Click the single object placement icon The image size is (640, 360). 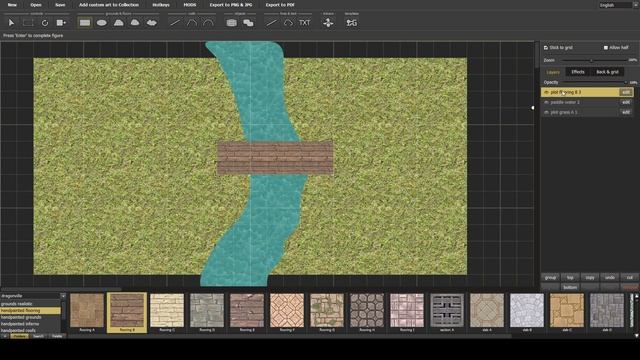click(231, 23)
